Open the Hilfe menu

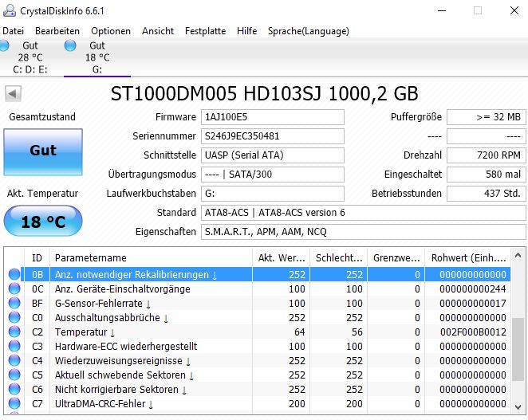click(246, 31)
